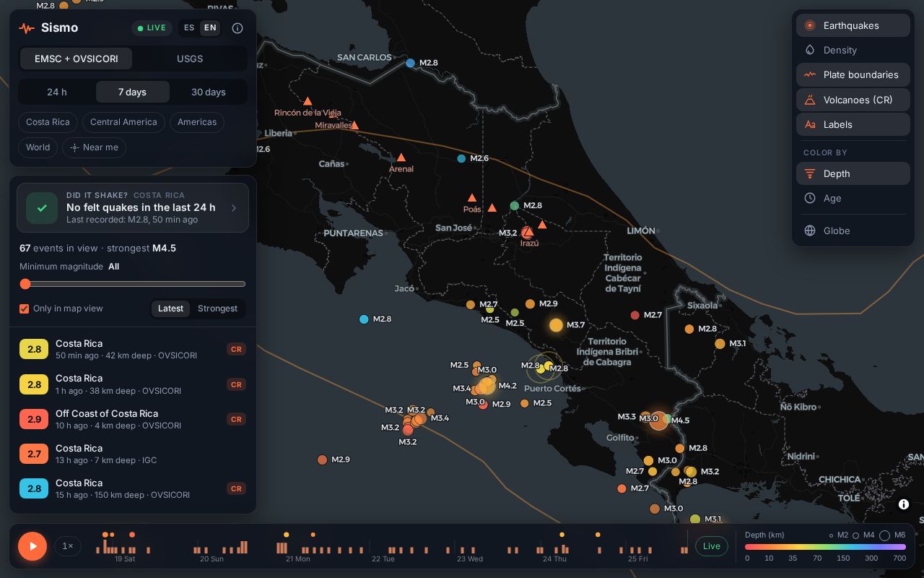The width and height of the screenshot is (924, 578).
Task: Open the info circle next to language switch
Action: (x=237, y=28)
